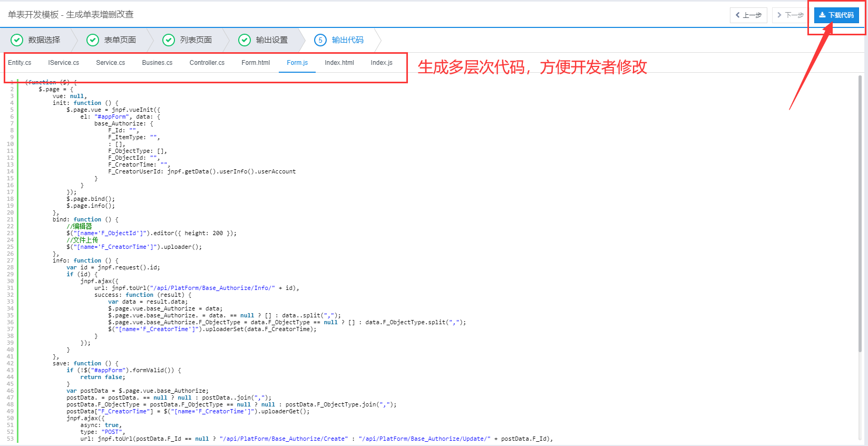
Task: Click the 下一步 next step button
Action: [791, 15]
